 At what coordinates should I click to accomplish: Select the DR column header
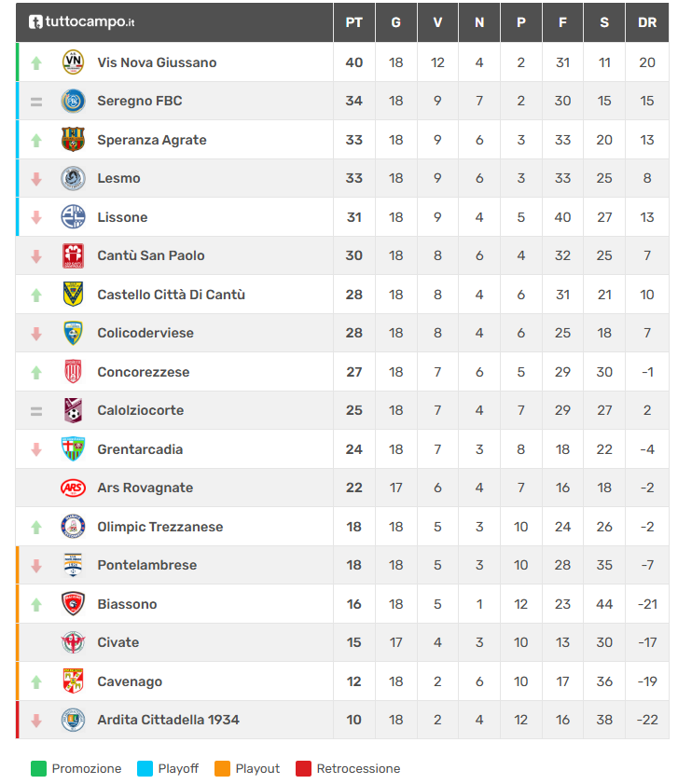pyautogui.click(x=647, y=22)
